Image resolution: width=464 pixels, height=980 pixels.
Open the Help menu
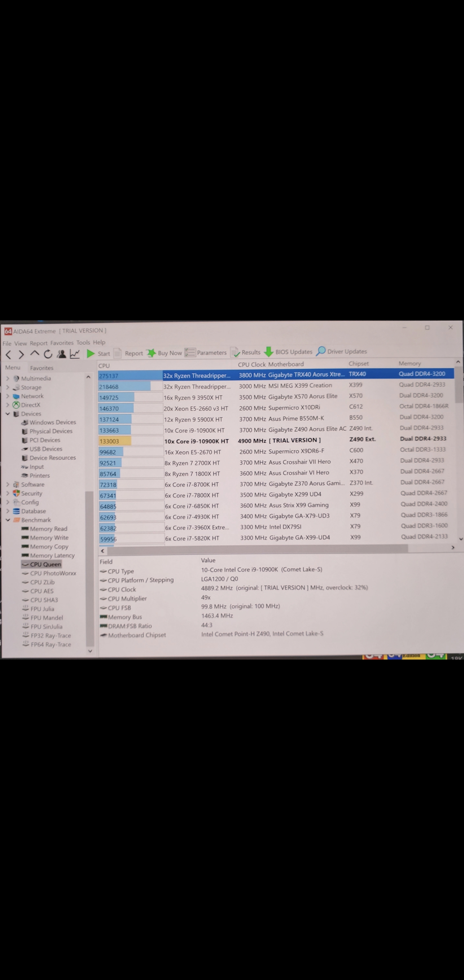coord(99,342)
